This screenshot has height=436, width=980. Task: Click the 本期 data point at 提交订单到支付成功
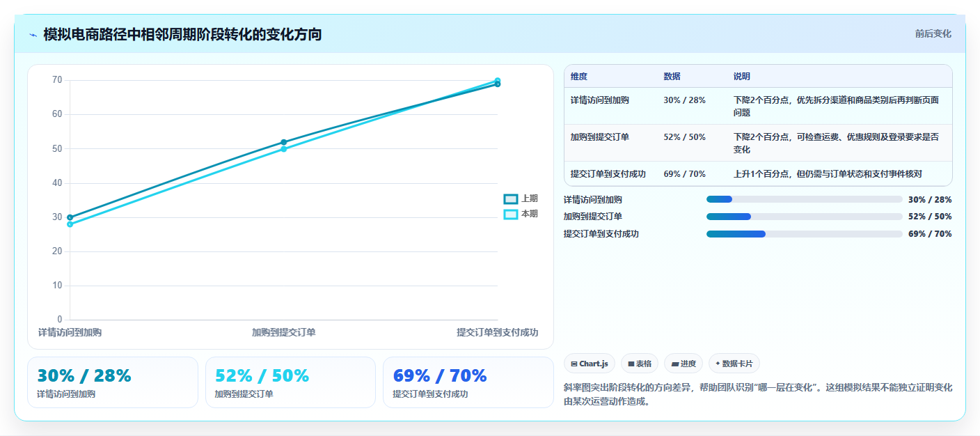[497, 80]
